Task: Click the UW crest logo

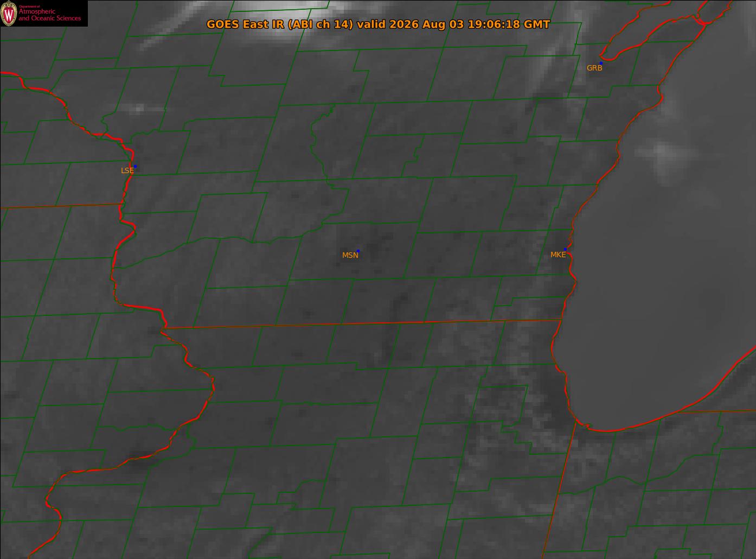Action: pyautogui.click(x=9, y=14)
